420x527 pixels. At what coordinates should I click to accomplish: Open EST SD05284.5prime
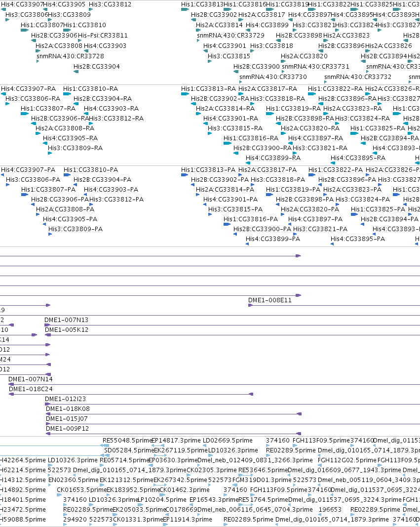tap(129, 450)
